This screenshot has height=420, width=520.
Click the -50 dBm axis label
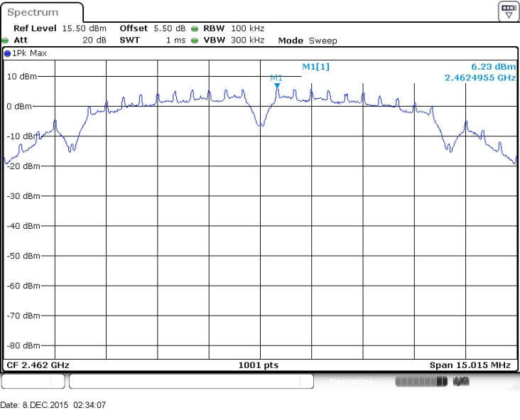point(23,256)
